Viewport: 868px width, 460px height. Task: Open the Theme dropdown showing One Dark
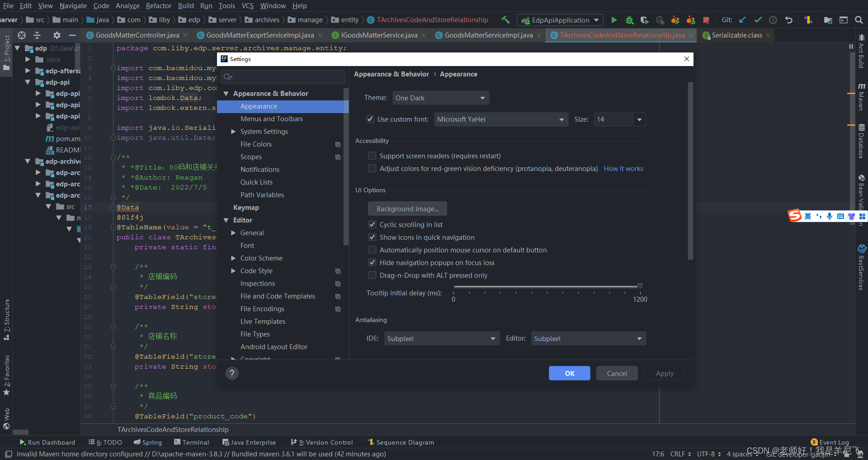(440, 98)
